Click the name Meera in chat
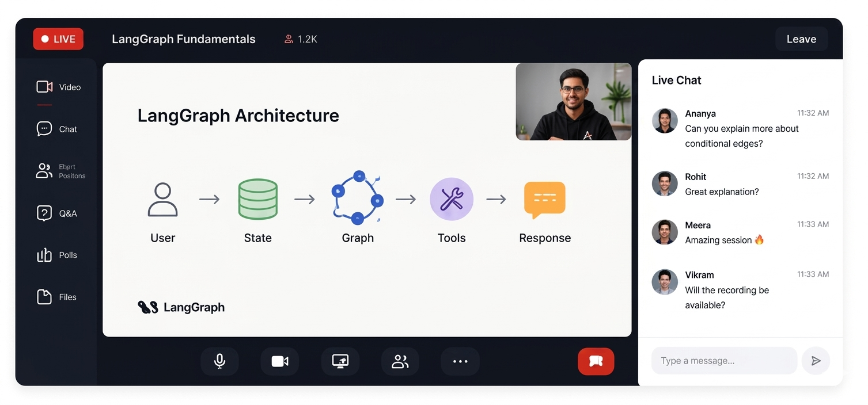The image size is (868, 405). 698,225
